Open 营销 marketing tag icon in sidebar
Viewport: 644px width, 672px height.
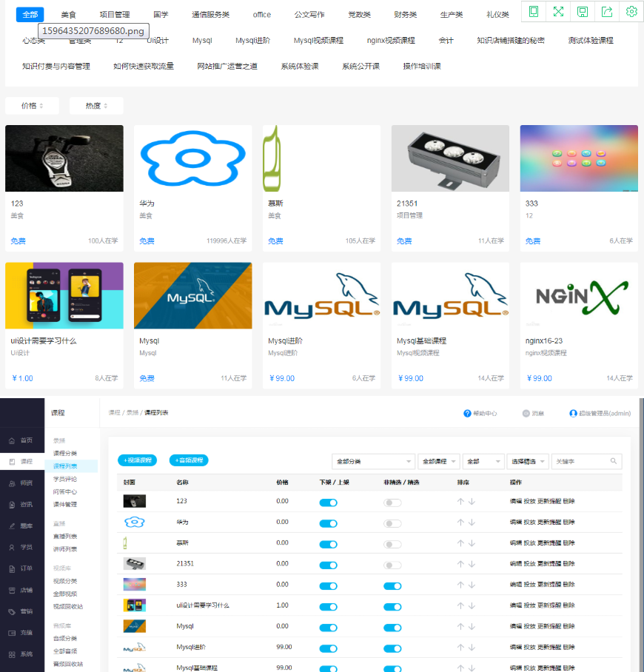point(12,611)
